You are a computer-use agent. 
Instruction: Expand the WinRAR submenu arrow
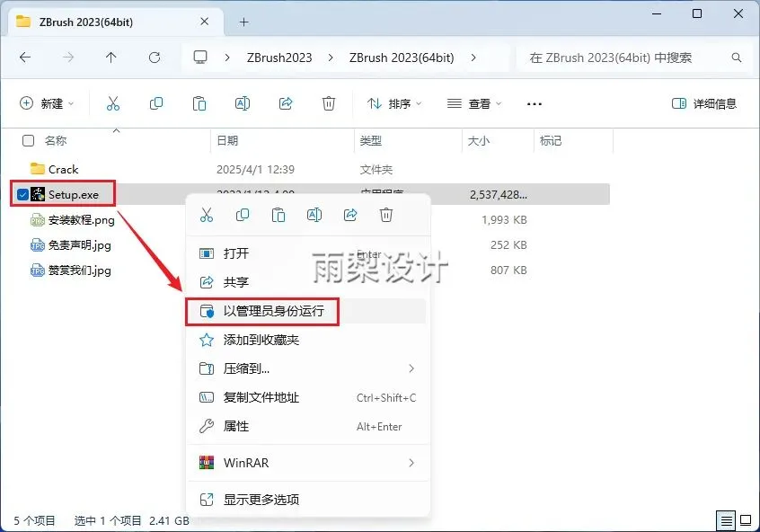pos(411,463)
